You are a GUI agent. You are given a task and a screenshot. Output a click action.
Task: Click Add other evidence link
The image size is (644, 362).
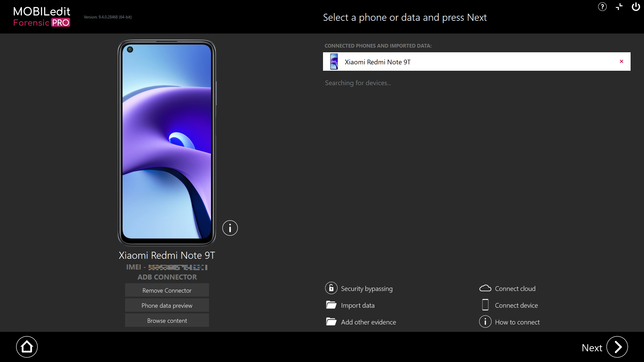(368, 322)
